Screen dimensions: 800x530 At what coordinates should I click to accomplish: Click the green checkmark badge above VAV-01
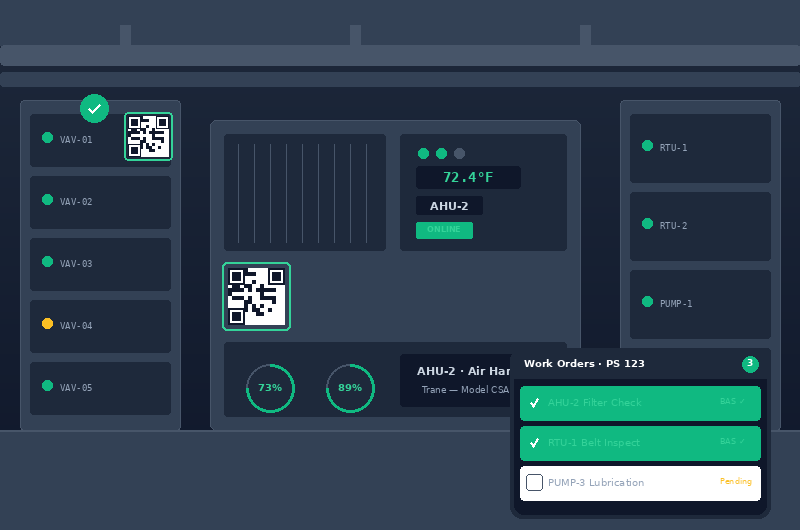point(94,108)
